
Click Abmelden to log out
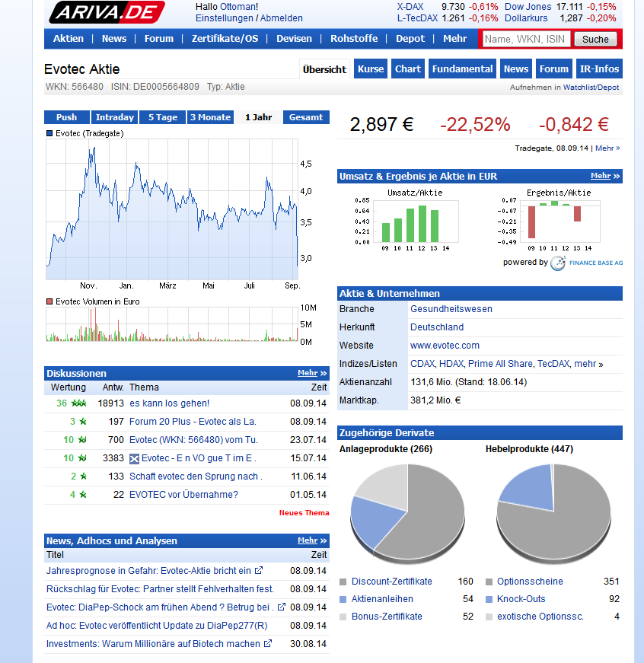[x=282, y=18]
